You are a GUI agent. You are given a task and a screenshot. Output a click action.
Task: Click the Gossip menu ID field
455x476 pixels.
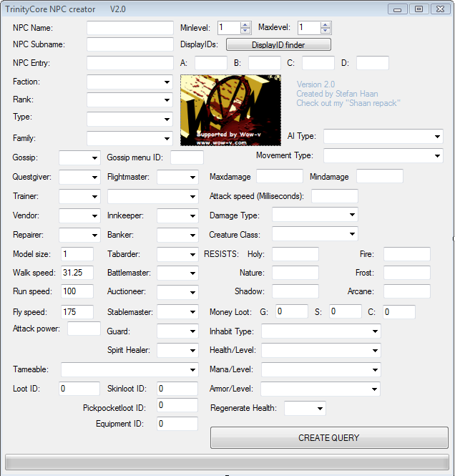[187, 157]
